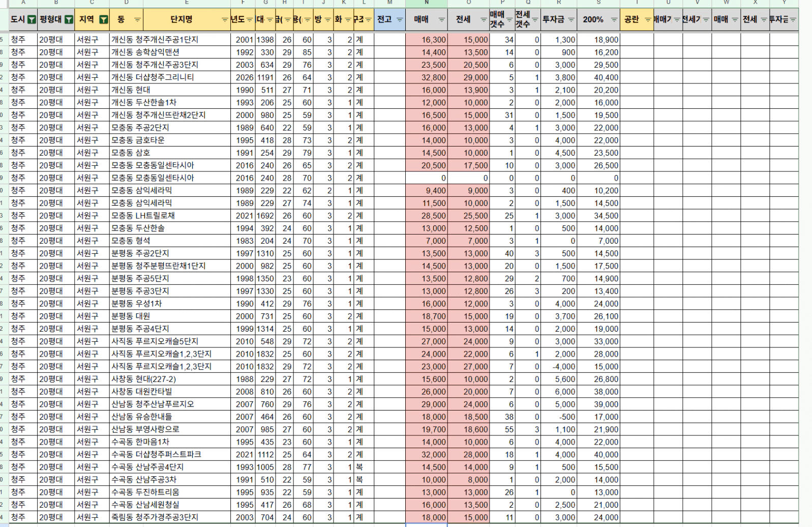Open filter dropdown on column N 매매 header
This screenshot has height=527, width=812.
(x=441, y=20)
